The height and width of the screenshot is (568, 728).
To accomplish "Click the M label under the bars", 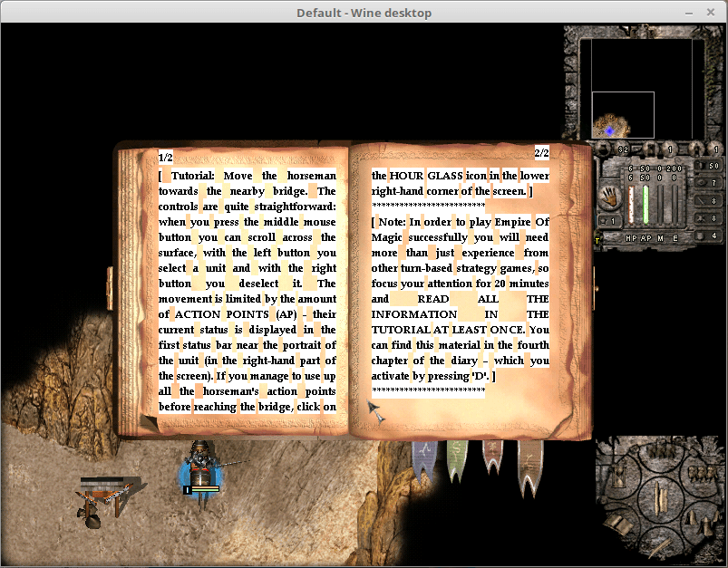I will coord(660,238).
